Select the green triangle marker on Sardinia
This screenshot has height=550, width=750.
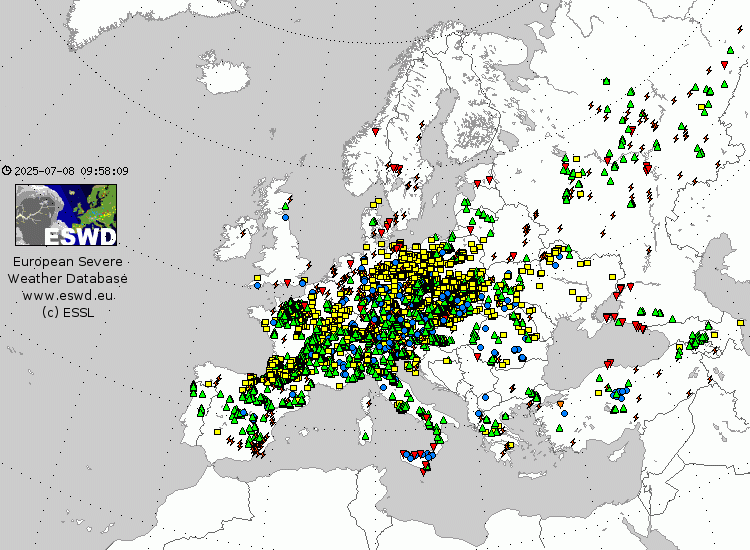click(x=365, y=436)
